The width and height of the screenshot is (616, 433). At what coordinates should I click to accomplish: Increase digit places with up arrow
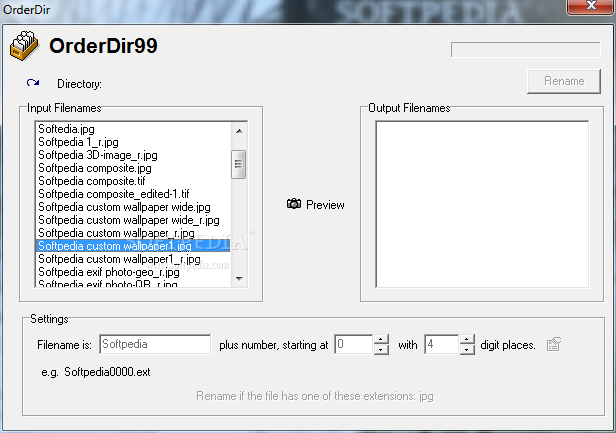click(467, 339)
